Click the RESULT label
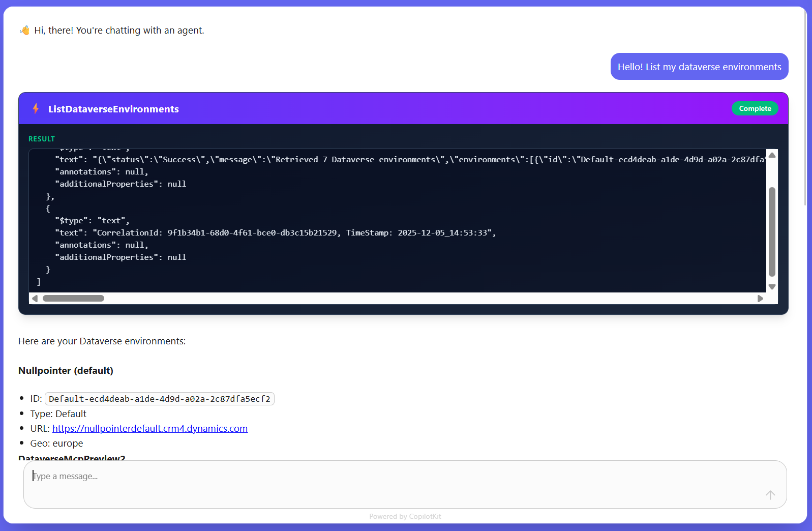Screen dimensions: 812x531 42,139
